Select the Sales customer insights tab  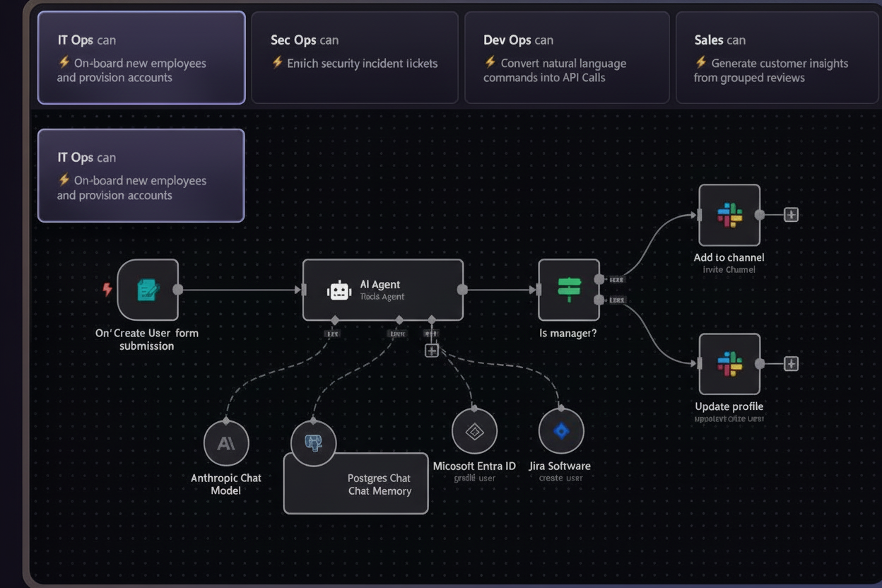(777, 58)
